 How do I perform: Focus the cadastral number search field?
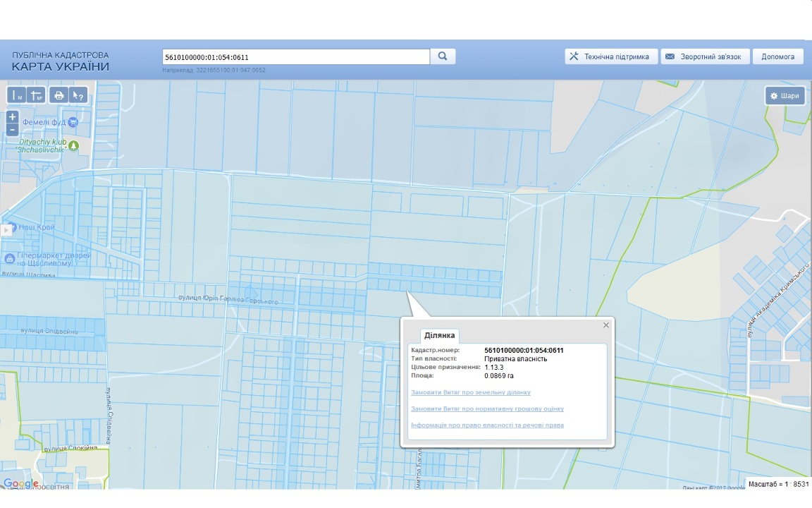pos(296,57)
